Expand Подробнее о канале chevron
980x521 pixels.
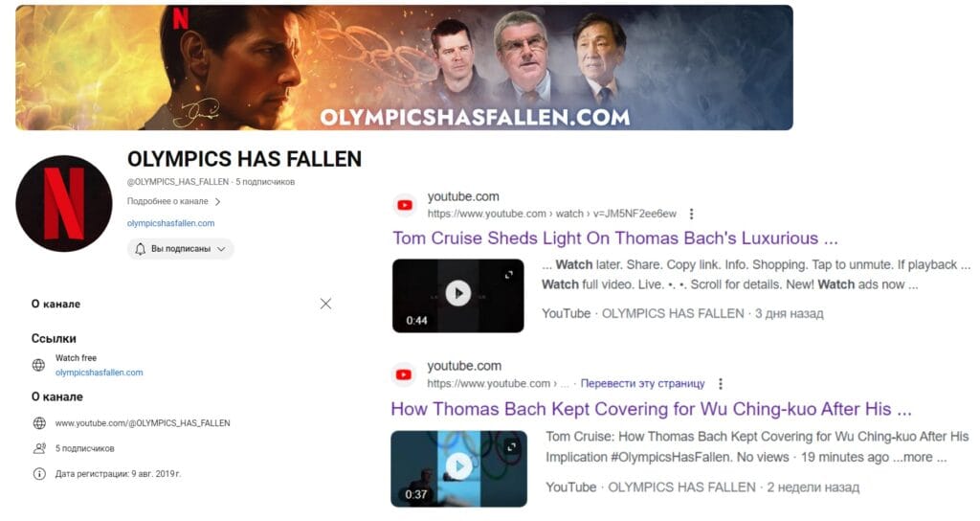tap(217, 201)
